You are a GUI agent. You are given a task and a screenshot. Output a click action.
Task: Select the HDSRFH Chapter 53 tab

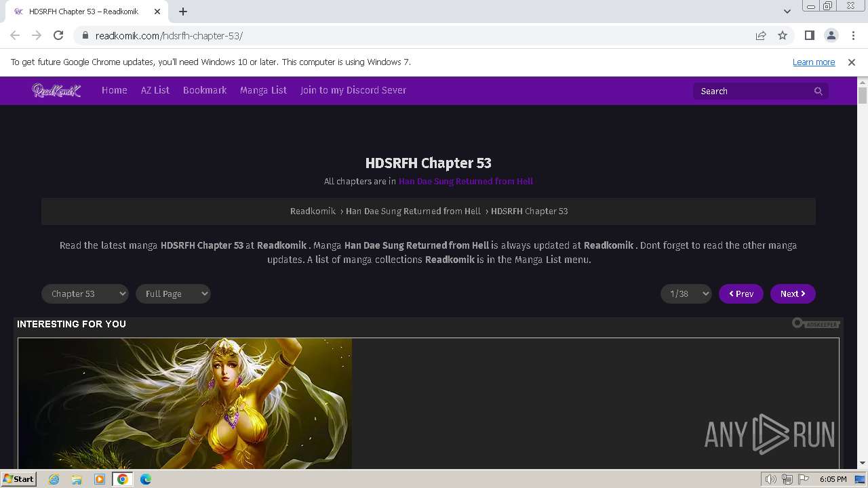[x=87, y=12]
